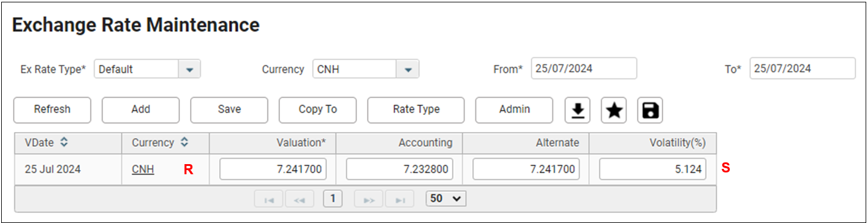This screenshot has height=223, width=868.
Task: Click the Add button
Action: click(x=141, y=109)
